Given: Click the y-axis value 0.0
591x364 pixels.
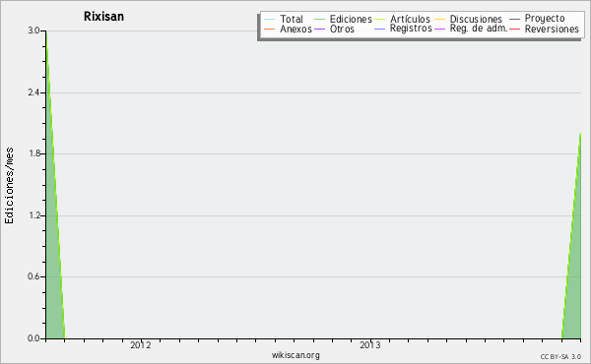Looking at the screenshot, I should [33, 338].
